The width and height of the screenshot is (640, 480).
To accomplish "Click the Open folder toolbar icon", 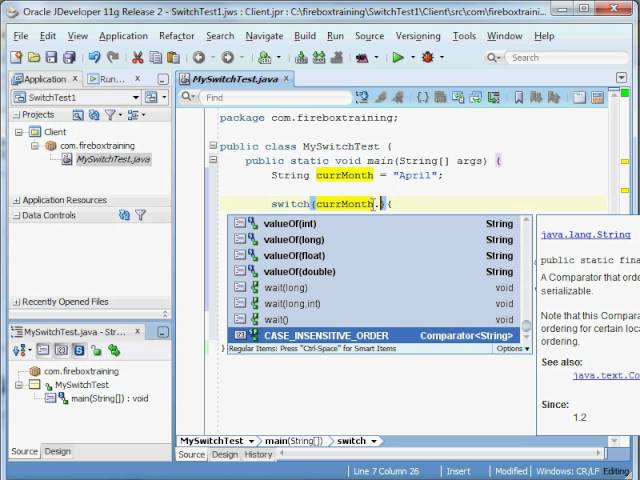I will tap(34, 58).
